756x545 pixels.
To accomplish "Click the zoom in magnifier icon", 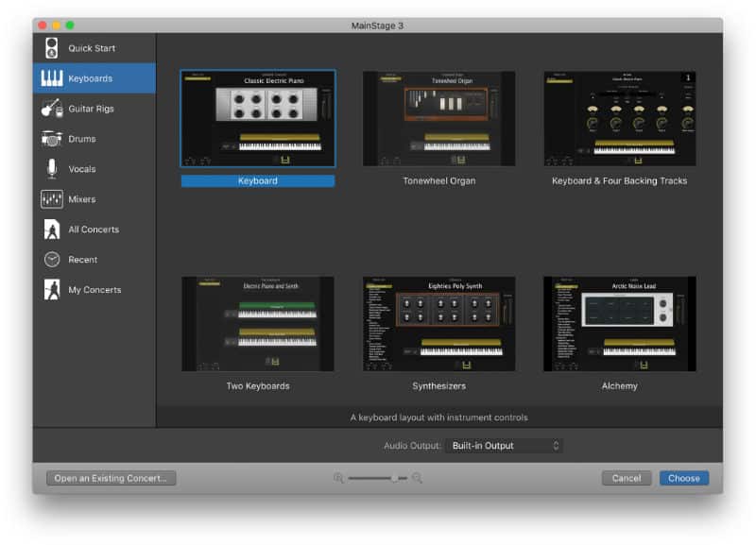I will 417,478.
